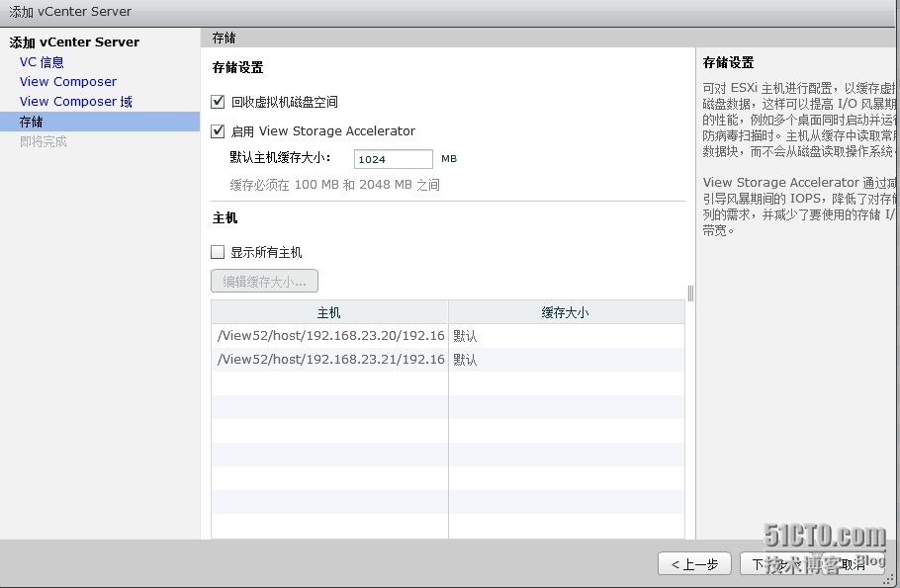This screenshot has height=588, width=900.
Task: Click the 缓存必须在 100 MB 和 2048 MB 之间 hint
Action: [335, 185]
